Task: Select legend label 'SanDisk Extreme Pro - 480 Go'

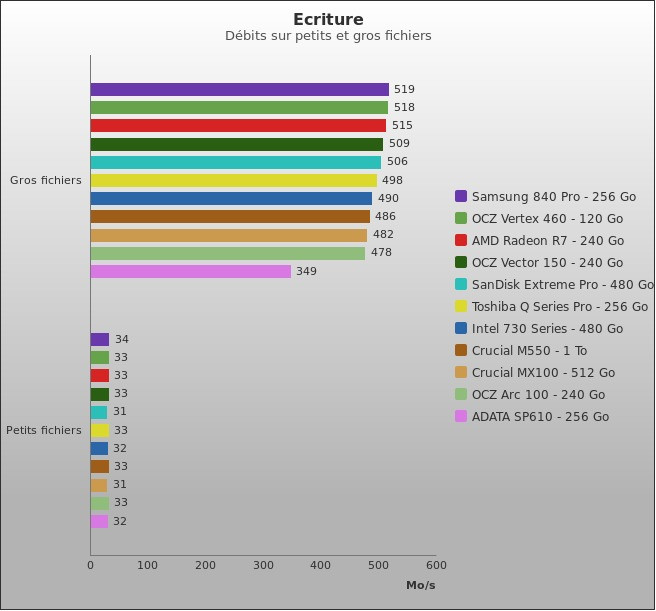Action: pos(563,285)
